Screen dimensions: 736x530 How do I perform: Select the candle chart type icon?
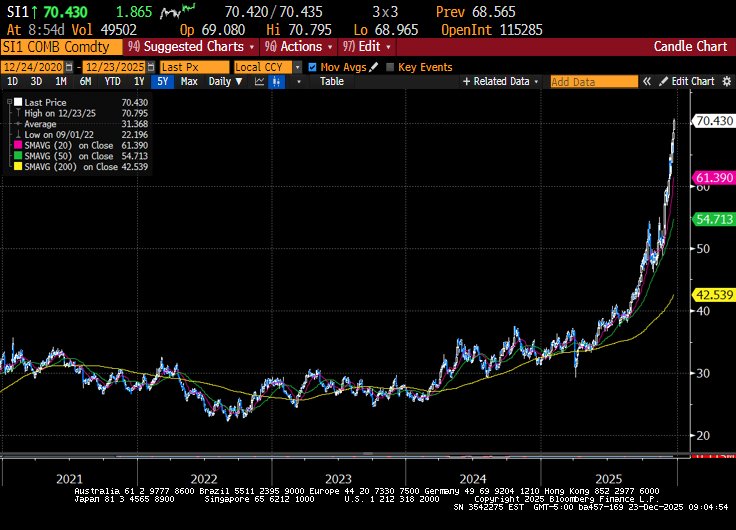276,82
